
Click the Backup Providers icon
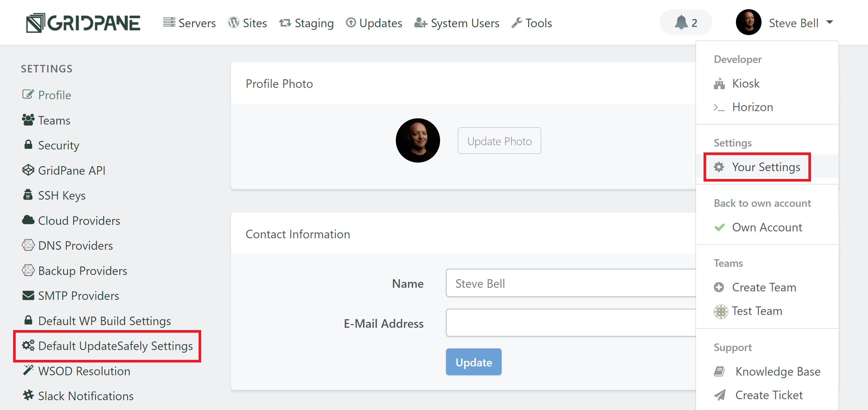click(x=28, y=270)
